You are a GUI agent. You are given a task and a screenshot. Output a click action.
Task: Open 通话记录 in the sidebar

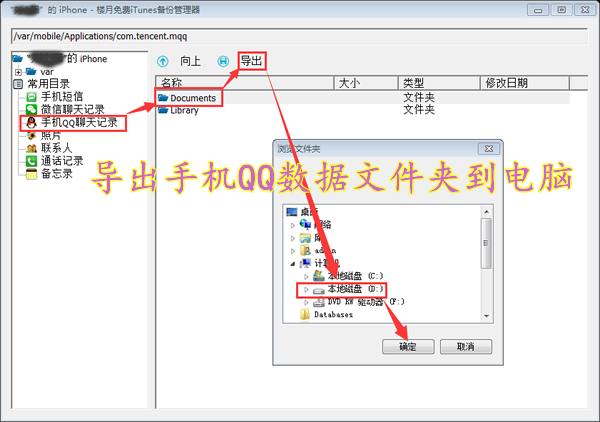click(x=62, y=161)
